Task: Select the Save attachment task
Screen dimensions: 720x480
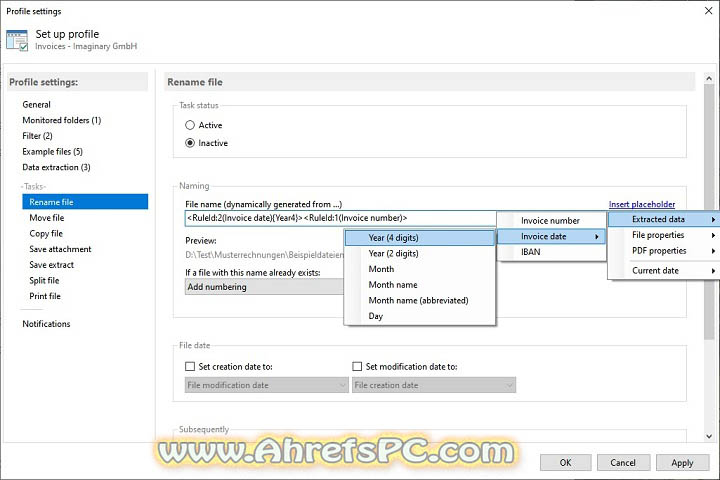Action: (x=60, y=248)
